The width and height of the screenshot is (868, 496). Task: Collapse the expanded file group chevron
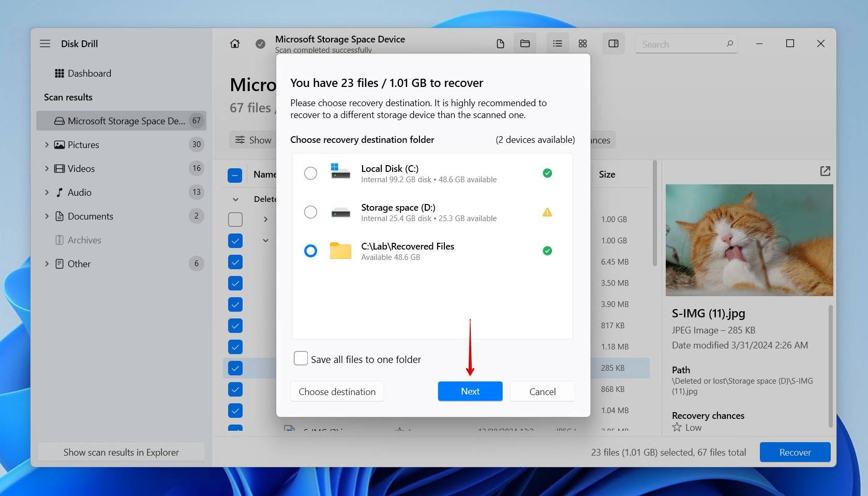265,240
